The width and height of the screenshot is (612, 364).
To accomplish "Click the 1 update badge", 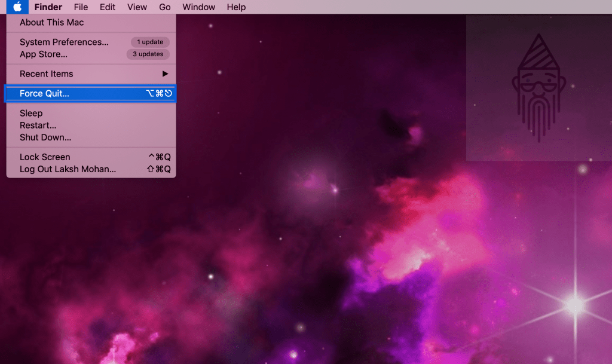I will tap(150, 42).
